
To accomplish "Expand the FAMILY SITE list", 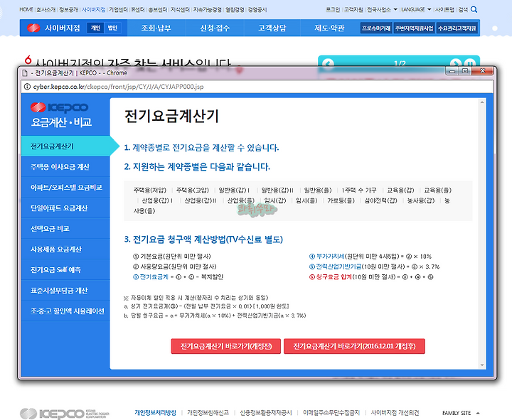I will [461, 413].
